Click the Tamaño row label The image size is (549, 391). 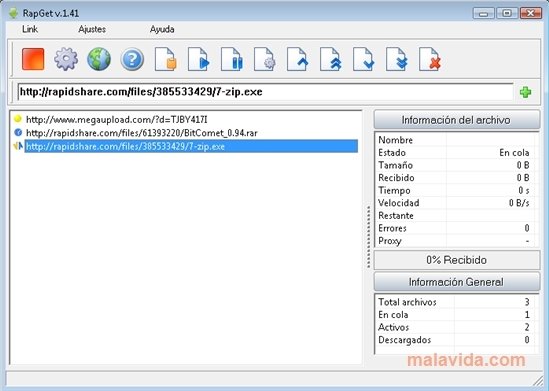(396, 165)
